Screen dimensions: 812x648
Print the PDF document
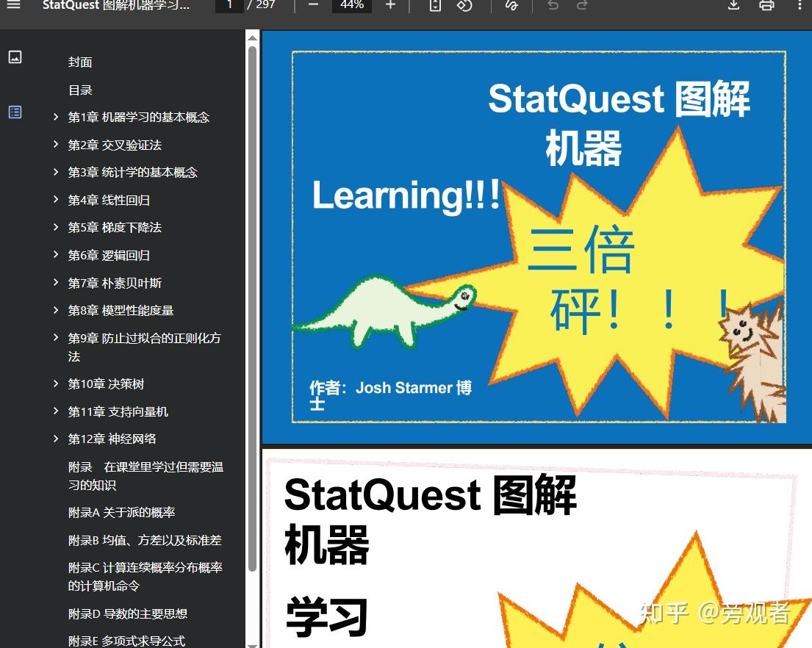[x=766, y=6]
